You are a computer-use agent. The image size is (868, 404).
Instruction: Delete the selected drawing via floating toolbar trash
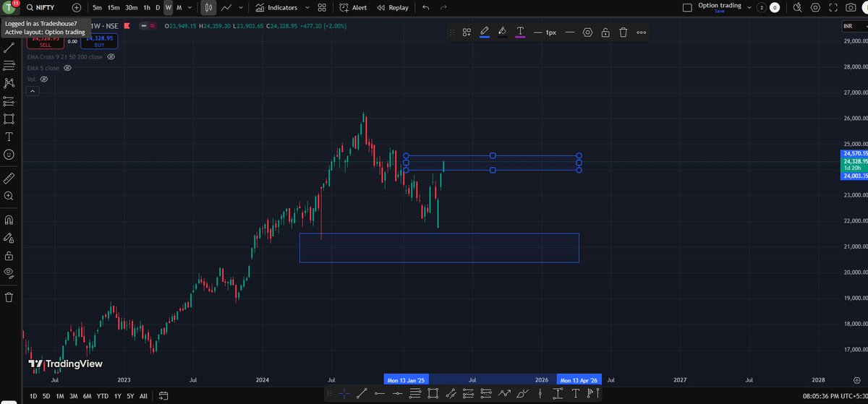(x=623, y=33)
